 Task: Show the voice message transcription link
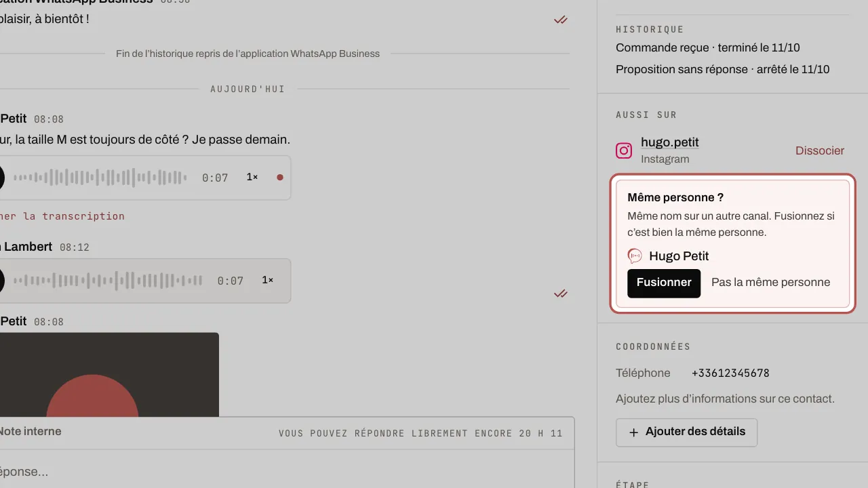62,216
